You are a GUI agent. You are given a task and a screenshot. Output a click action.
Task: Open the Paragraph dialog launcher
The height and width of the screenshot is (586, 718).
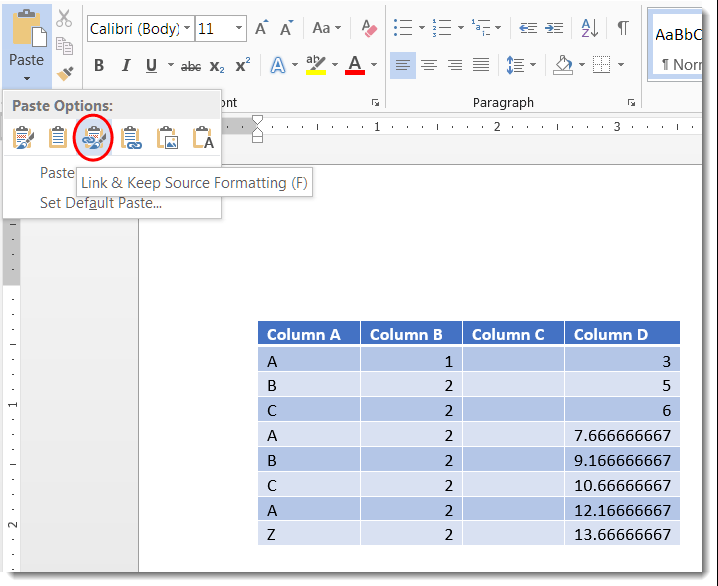tap(632, 102)
